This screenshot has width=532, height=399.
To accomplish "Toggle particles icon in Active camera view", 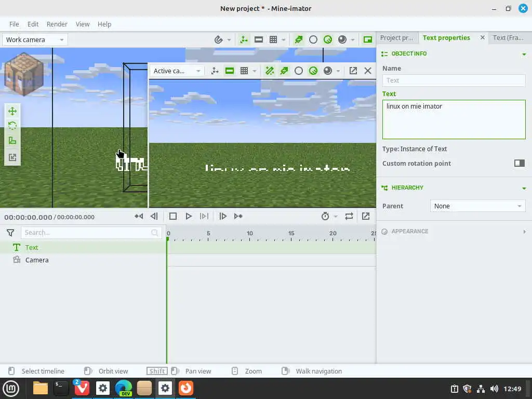I will click(x=284, y=71).
